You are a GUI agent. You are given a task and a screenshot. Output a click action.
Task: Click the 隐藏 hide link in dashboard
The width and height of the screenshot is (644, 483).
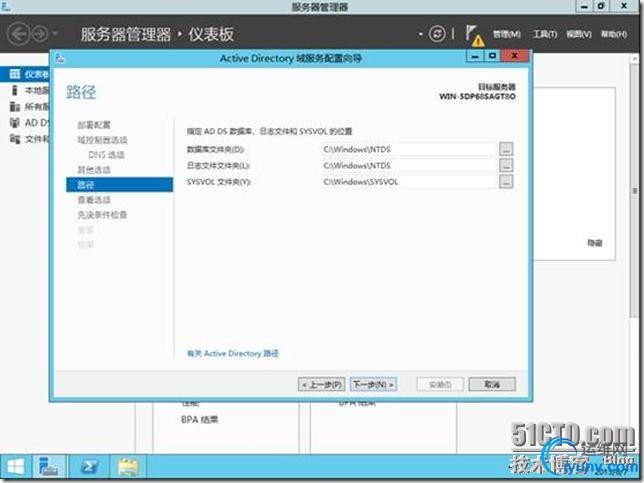(595, 243)
